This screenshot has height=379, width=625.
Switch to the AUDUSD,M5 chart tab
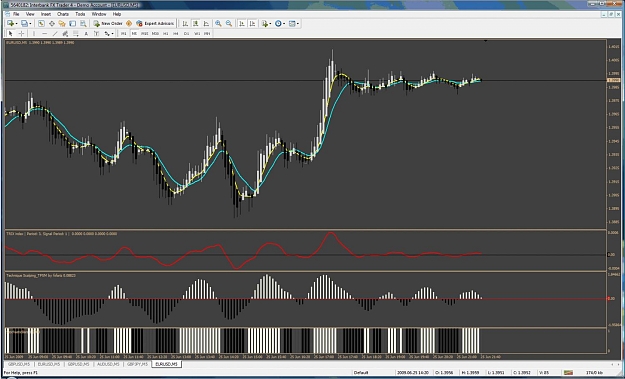[x=108, y=364]
